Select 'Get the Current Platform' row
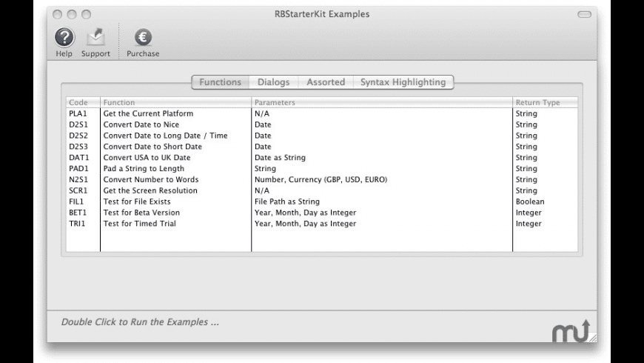 click(322, 113)
